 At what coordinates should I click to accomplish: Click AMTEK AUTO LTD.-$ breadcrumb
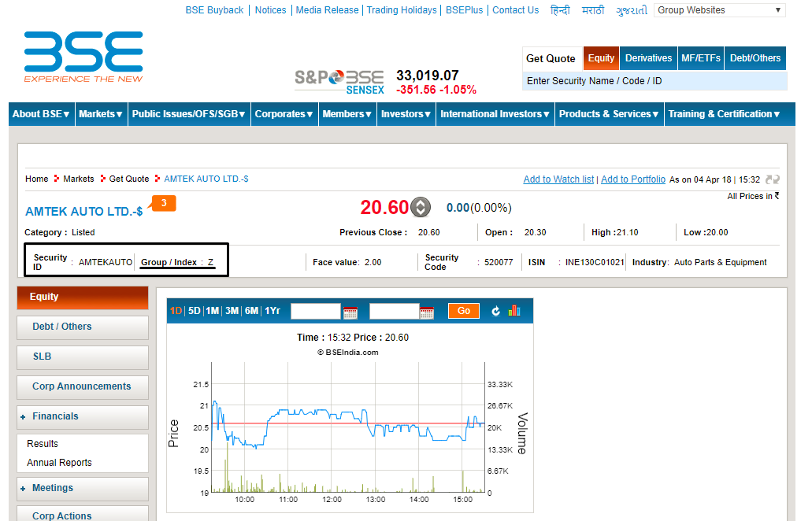206,179
